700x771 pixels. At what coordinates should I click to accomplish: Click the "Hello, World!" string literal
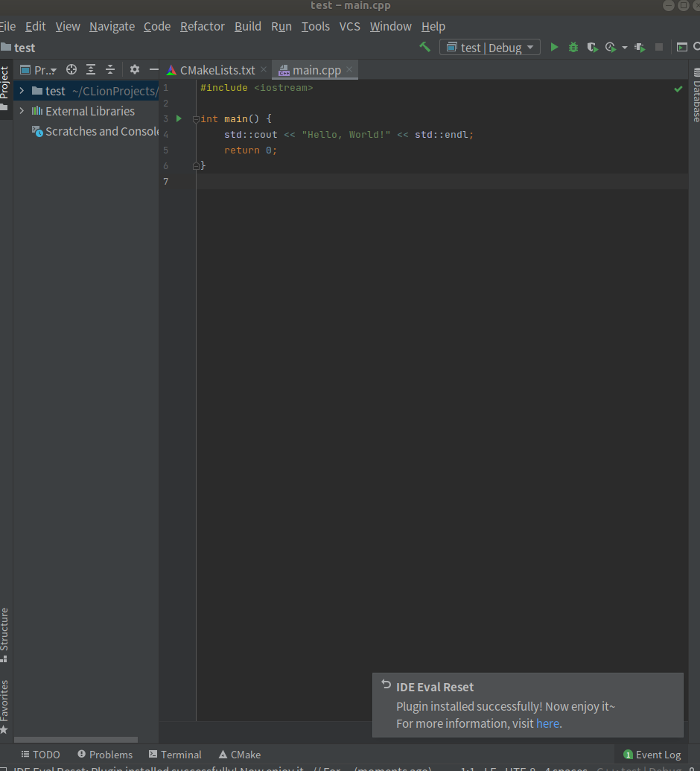point(346,135)
